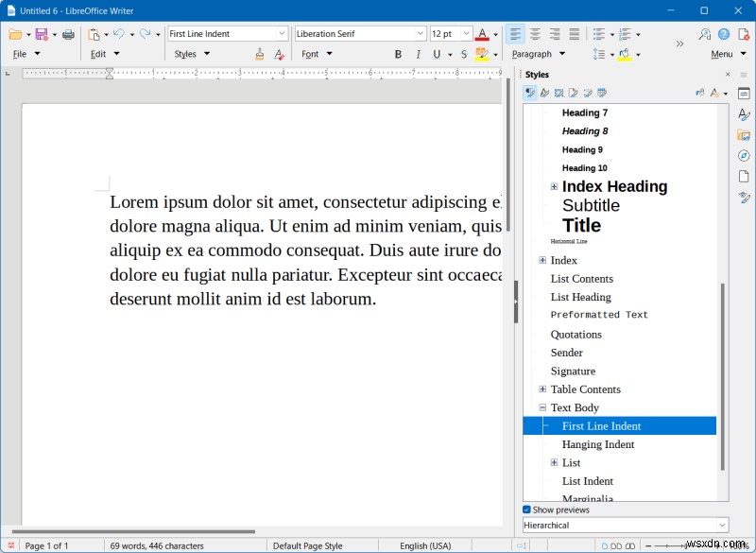Click the LibreOffice Help icon
The height and width of the screenshot is (553, 756).
[x=722, y=33]
